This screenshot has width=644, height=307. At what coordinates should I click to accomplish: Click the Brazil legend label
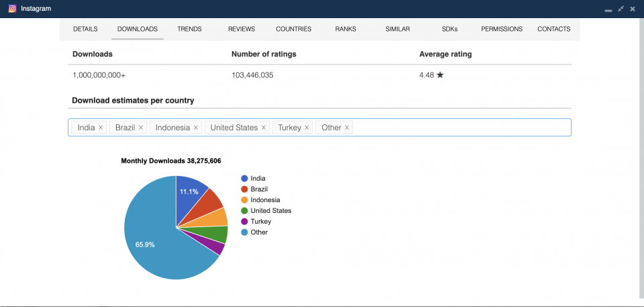point(259,189)
